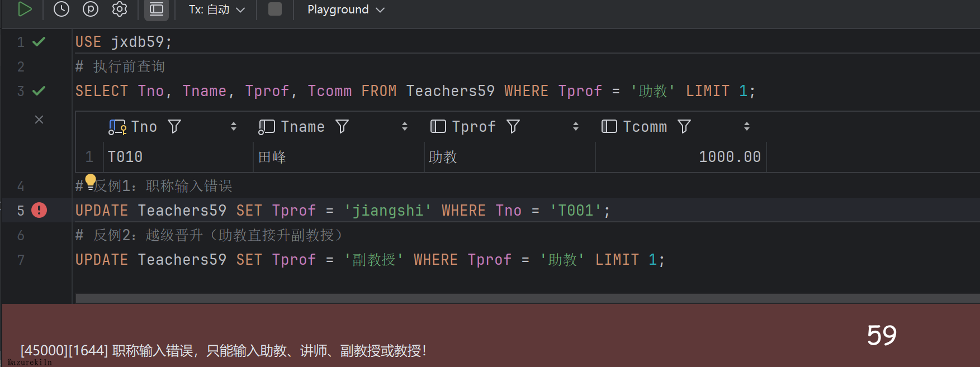Open the Tx auto transaction mode dropdown
980x367 pixels.
click(x=217, y=9)
